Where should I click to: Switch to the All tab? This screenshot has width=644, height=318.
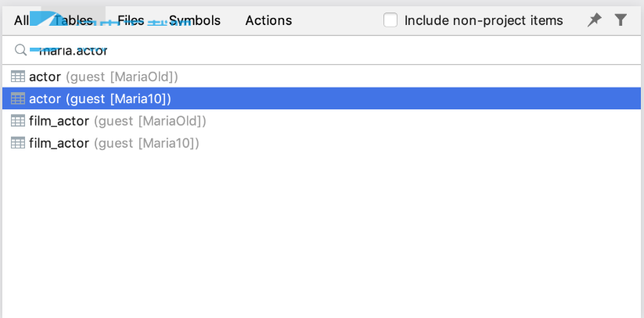[21, 20]
